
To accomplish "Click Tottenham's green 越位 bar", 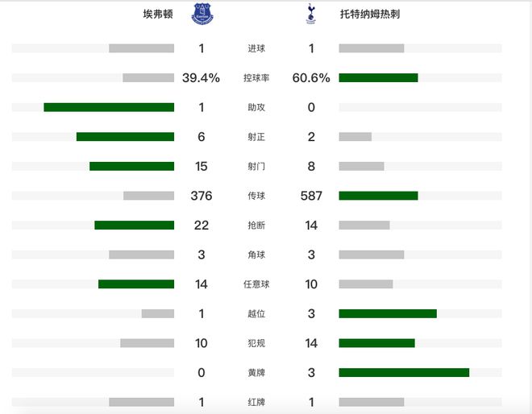I will coord(388,313).
